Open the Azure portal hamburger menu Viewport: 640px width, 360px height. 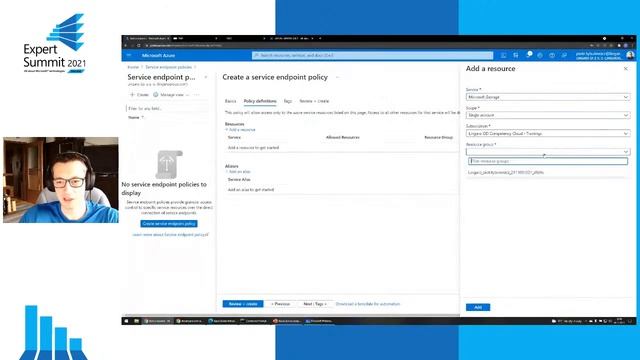(129, 55)
